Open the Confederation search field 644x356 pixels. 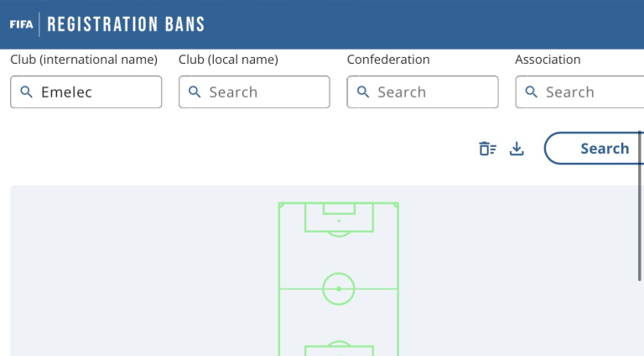click(423, 92)
